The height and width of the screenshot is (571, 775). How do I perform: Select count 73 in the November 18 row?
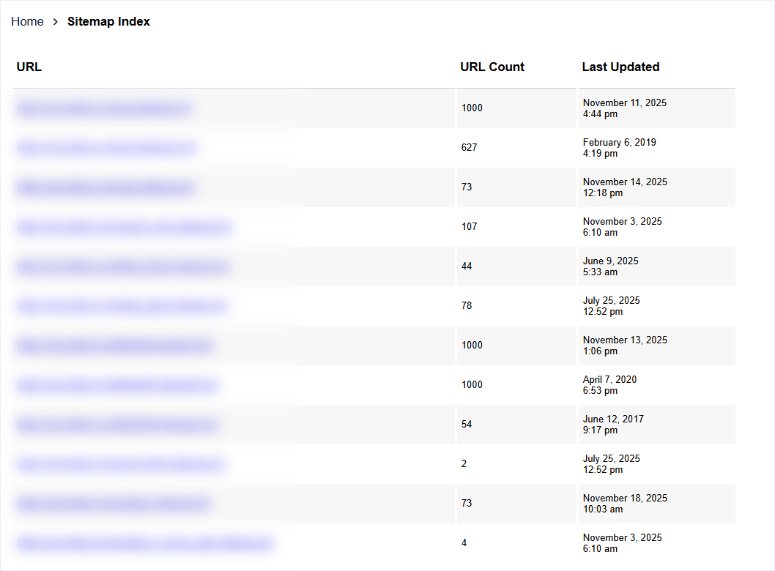467,503
